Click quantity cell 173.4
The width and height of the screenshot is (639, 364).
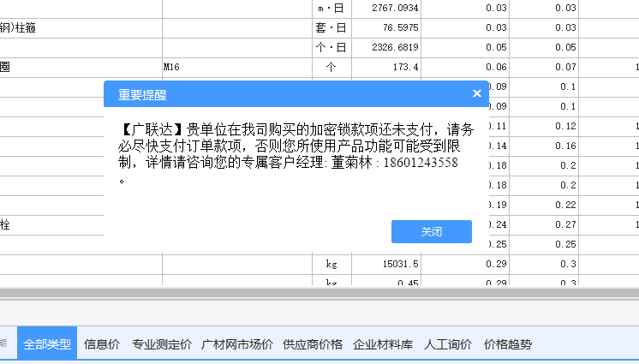point(386,67)
